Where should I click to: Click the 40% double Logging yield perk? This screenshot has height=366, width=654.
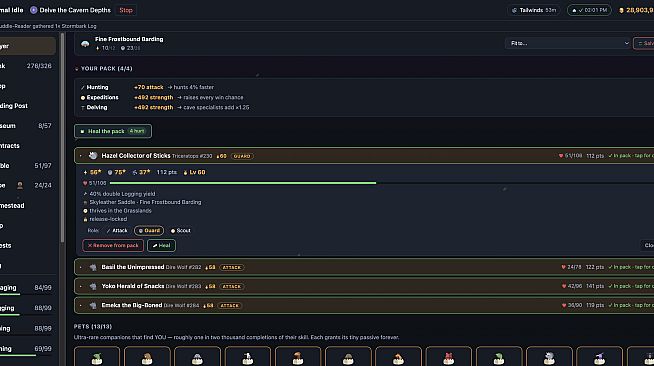[x=119, y=194]
